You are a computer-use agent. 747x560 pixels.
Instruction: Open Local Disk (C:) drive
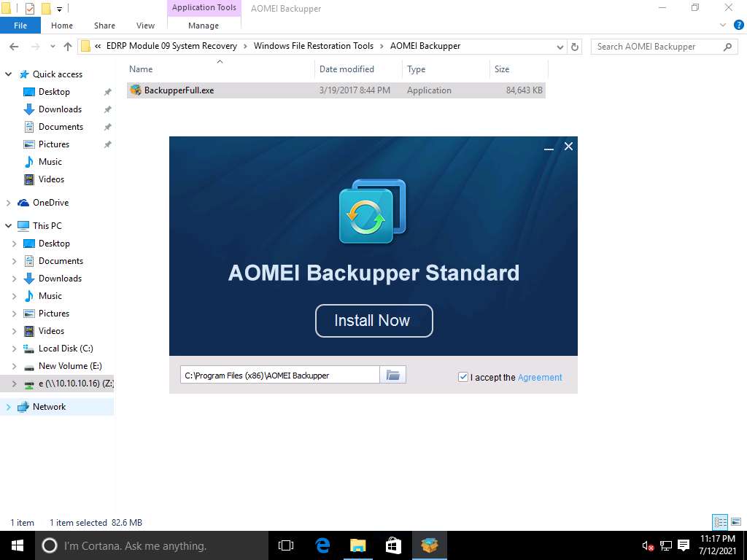[66, 349]
